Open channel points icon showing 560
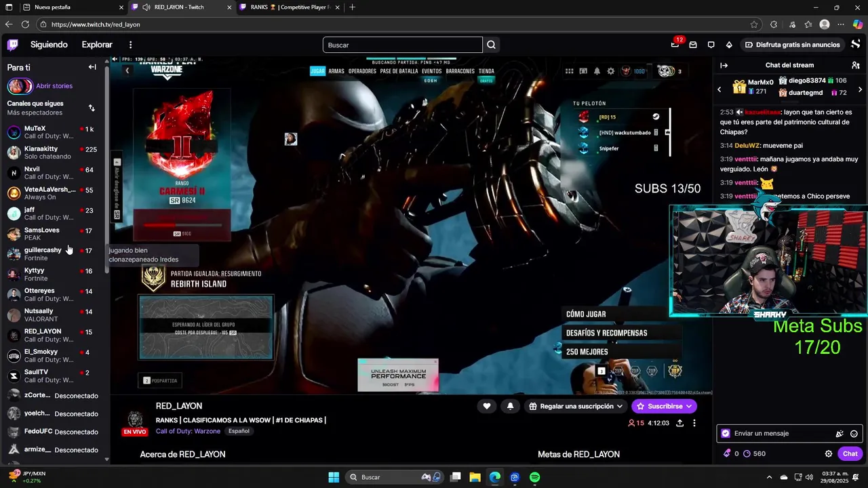The height and width of the screenshot is (488, 868). coord(754,453)
